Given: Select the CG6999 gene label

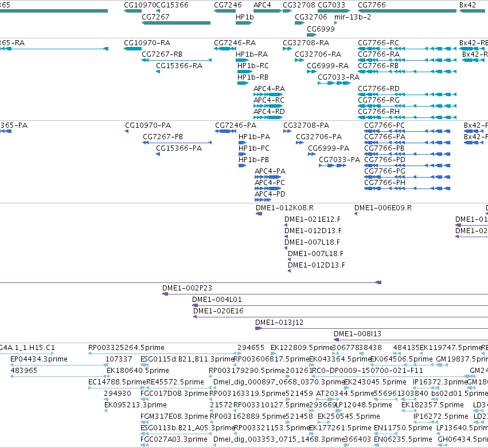Looking at the screenshot, I should (321, 29).
